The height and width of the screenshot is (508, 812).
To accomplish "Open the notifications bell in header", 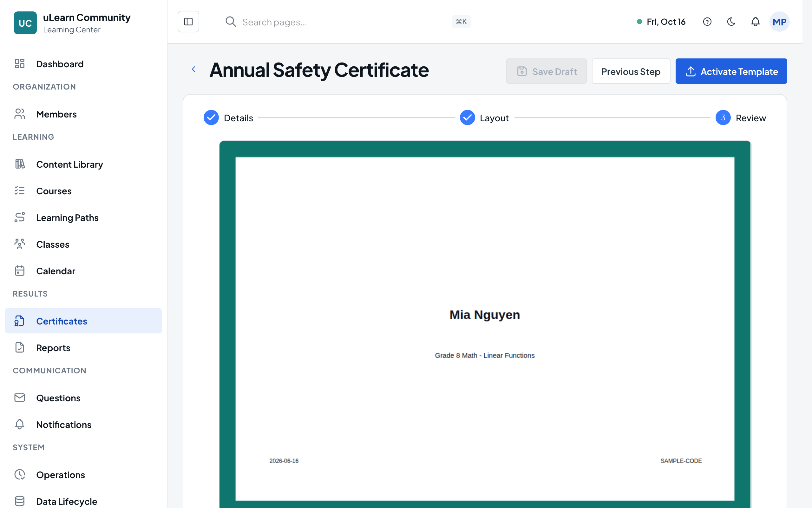I will click(x=755, y=22).
